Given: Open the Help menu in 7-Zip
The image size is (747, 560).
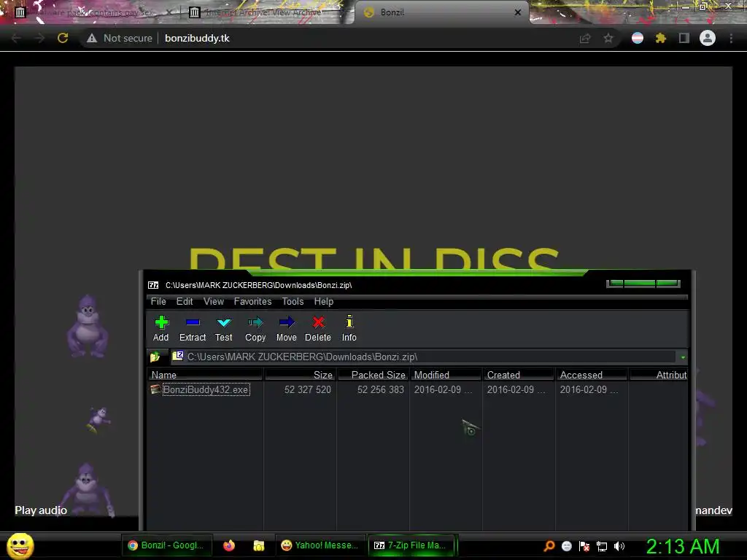Looking at the screenshot, I should (323, 301).
